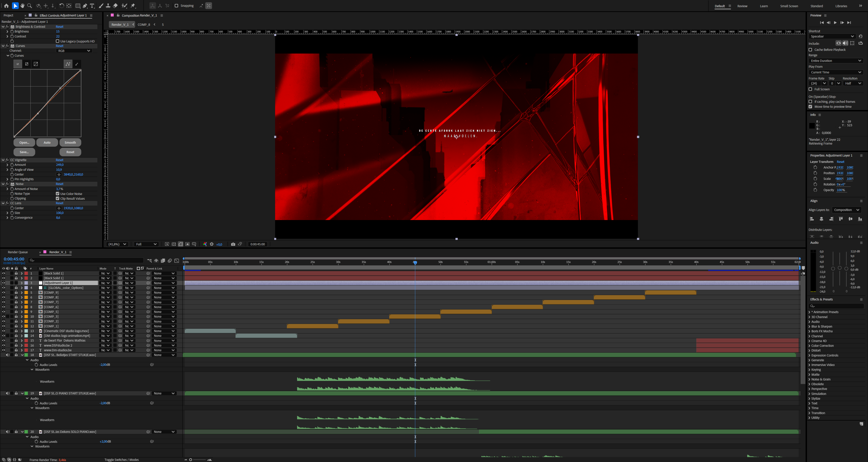868x462 pixels.
Task: Select the Type tool
Action: [92, 6]
